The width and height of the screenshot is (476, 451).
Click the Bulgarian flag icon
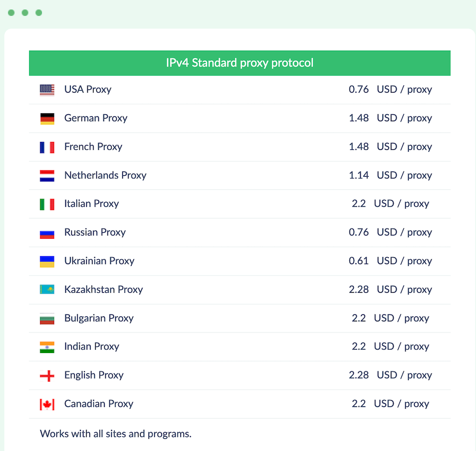click(x=47, y=319)
